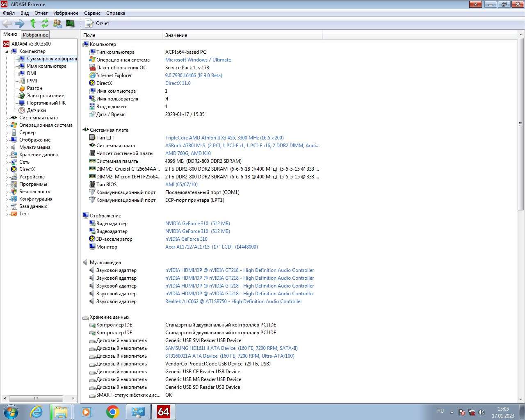This screenshot has height=420, width=525.
Task: Click the green Up level arrow
Action: click(33, 23)
